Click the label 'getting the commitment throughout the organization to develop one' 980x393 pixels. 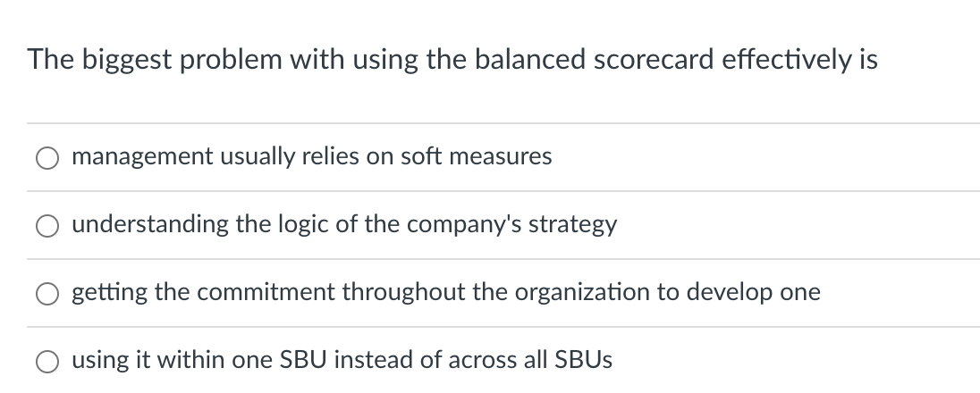click(x=446, y=292)
